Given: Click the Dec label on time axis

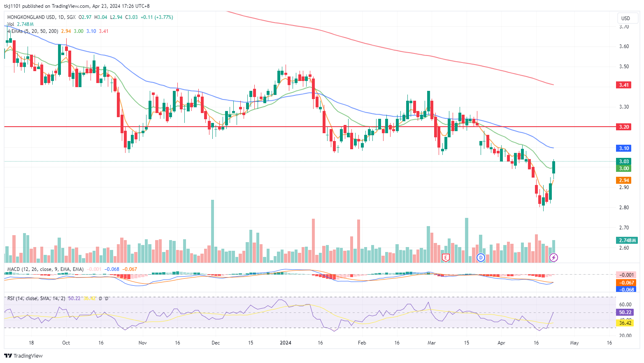Looking at the screenshot, I should pyautogui.click(x=216, y=343).
